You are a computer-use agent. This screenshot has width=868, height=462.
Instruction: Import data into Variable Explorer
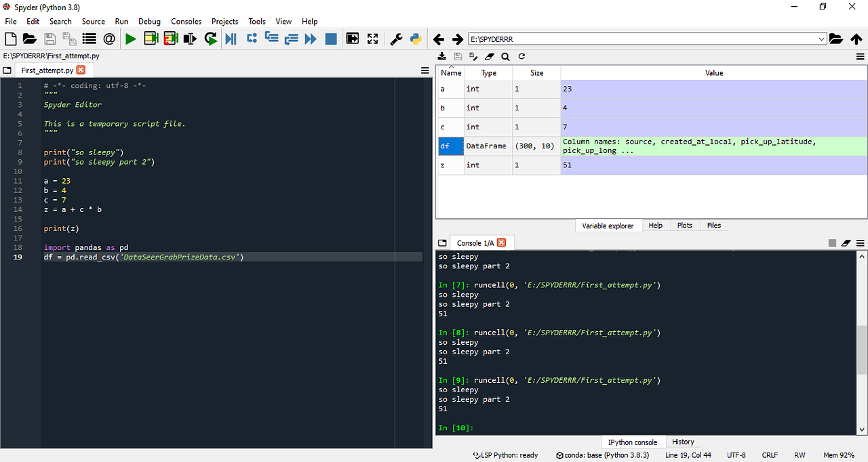[x=442, y=56]
